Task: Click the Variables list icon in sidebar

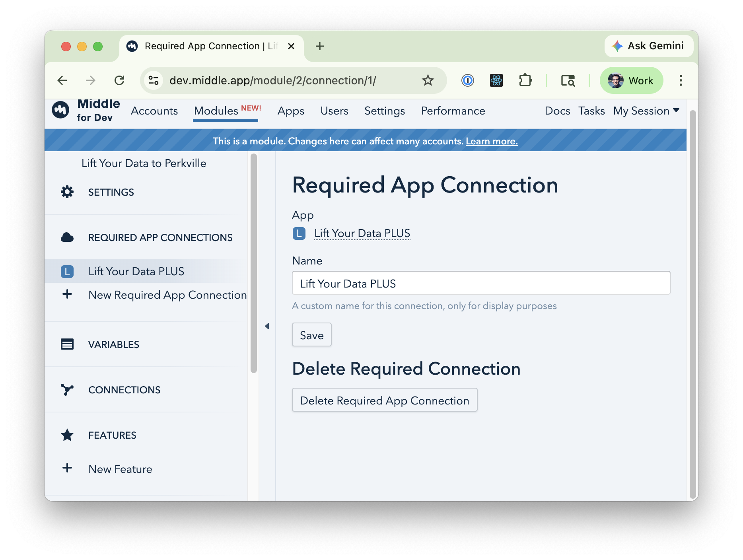Action: (67, 344)
